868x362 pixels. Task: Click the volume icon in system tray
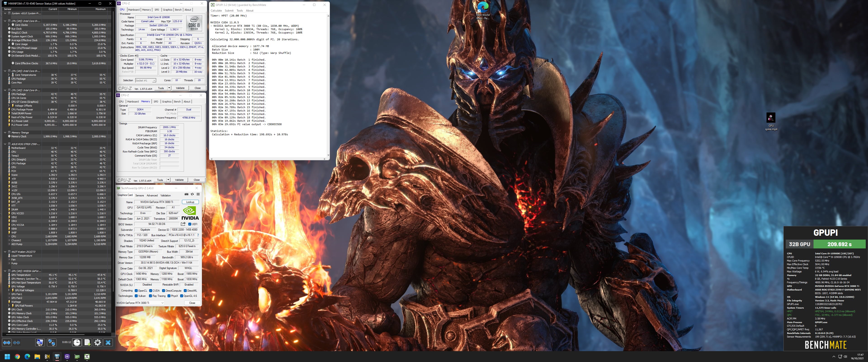[x=845, y=356]
